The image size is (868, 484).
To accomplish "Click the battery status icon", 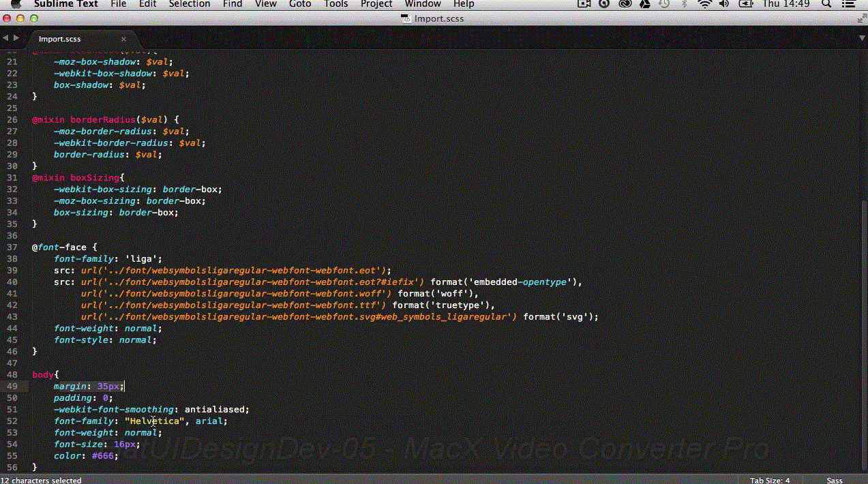I will tap(745, 4).
